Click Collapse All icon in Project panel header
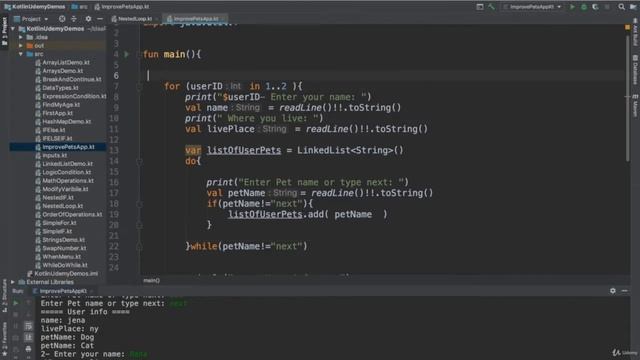This screenshot has height=360, width=640. coord(74,19)
